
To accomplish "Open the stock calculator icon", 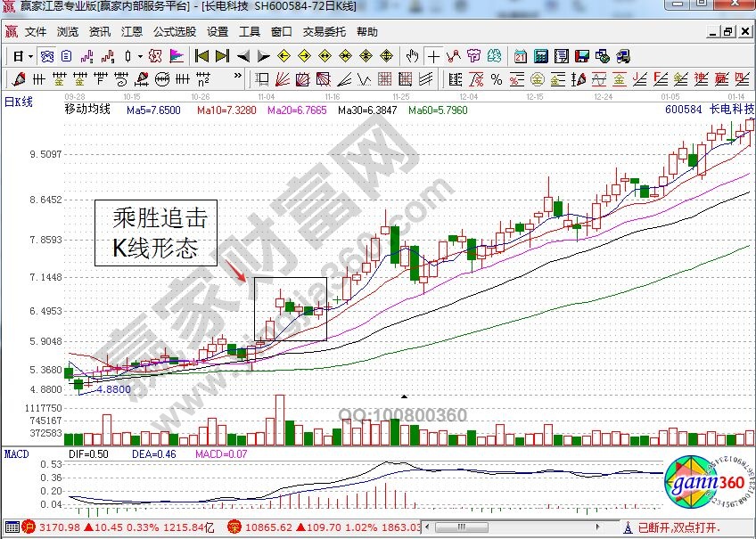I will (x=540, y=55).
